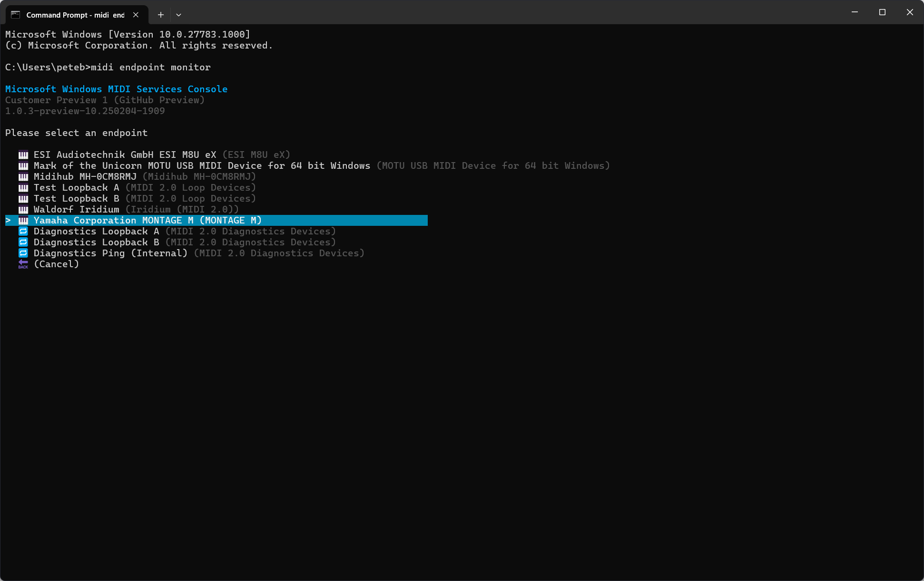Viewport: 924px width, 581px height.
Task: Select highlighted Yamaha Corporation MONTAGE M endpoint
Action: [216, 221]
